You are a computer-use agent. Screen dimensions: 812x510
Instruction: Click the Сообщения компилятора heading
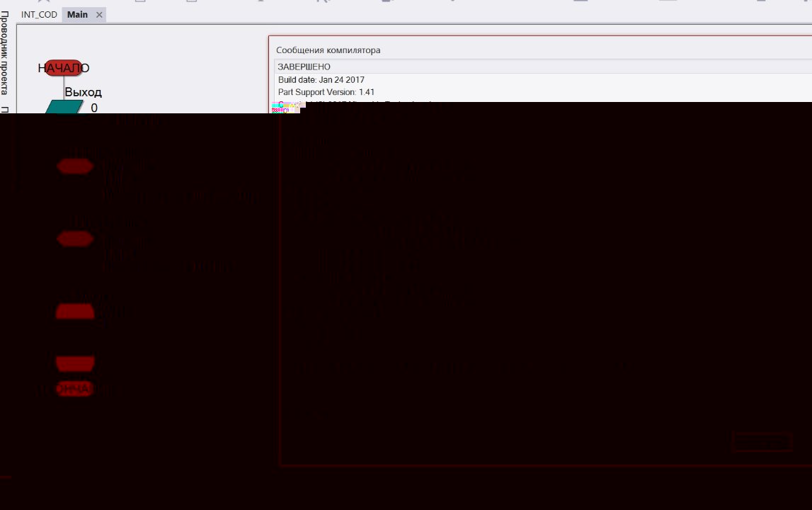point(328,50)
